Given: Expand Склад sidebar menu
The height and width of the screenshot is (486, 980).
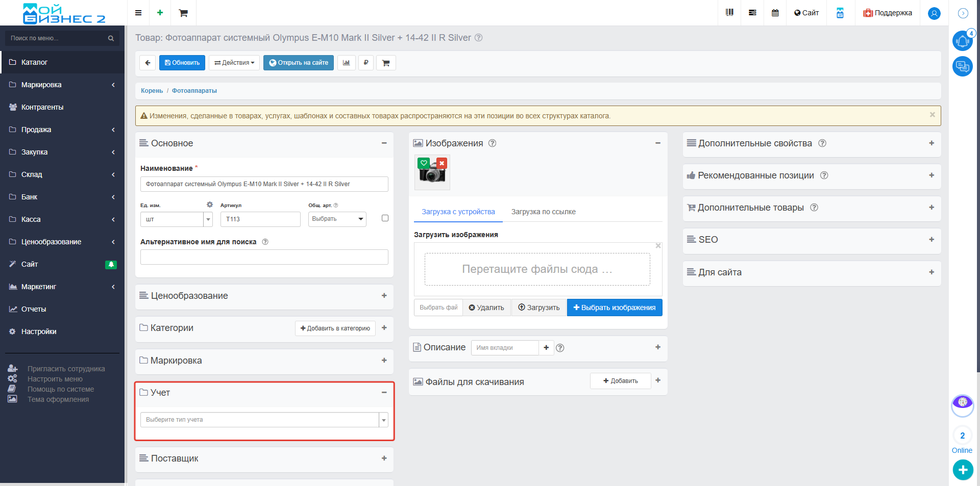Looking at the screenshot, I should (x=62, y=174).
